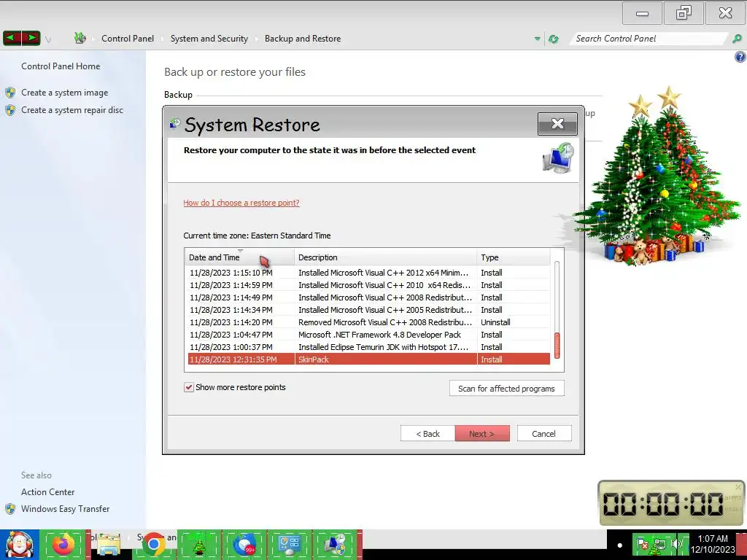
Task: Open Action Center under See also
Action: [x=47, y=492]
